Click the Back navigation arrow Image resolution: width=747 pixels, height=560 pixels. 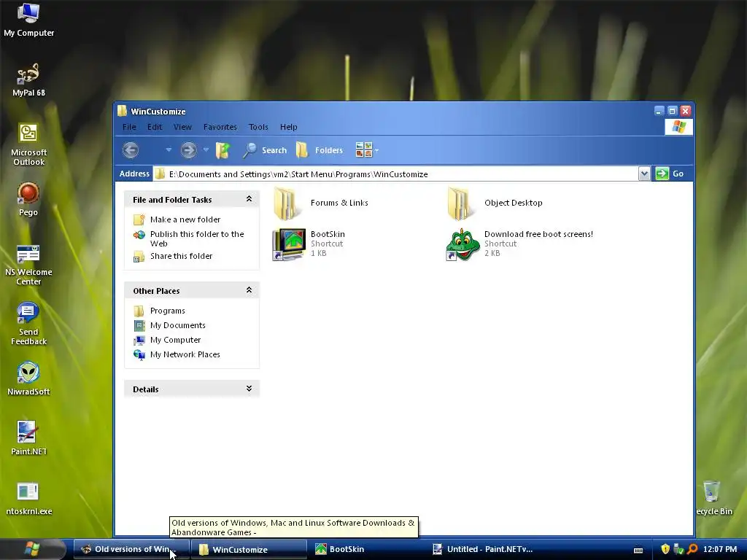pos(131,150)
